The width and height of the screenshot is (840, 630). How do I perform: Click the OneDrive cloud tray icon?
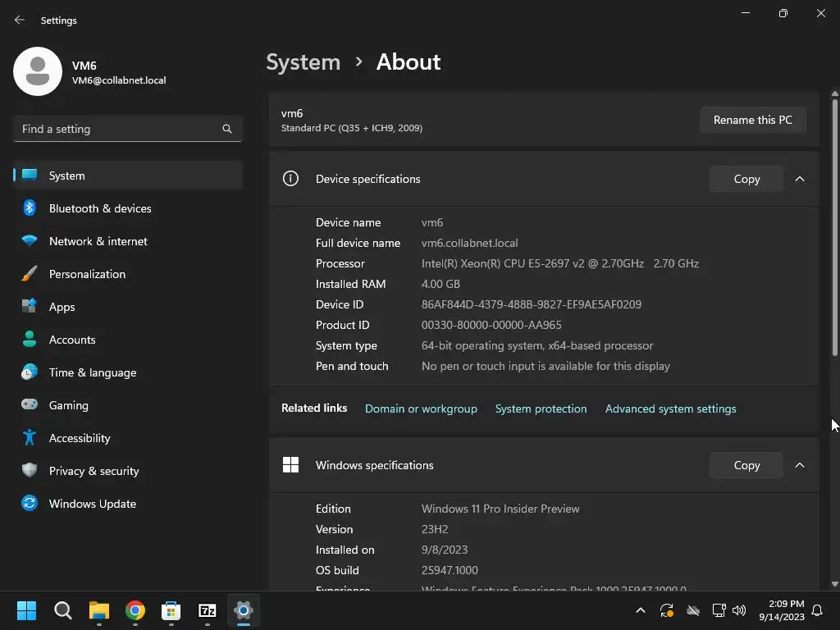[693, 610]
